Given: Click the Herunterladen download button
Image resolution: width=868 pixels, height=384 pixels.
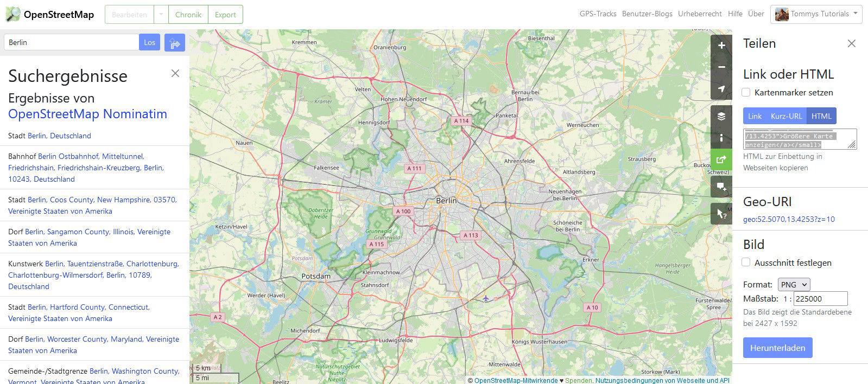Looking at the screenshot, I should coord(777,348).
